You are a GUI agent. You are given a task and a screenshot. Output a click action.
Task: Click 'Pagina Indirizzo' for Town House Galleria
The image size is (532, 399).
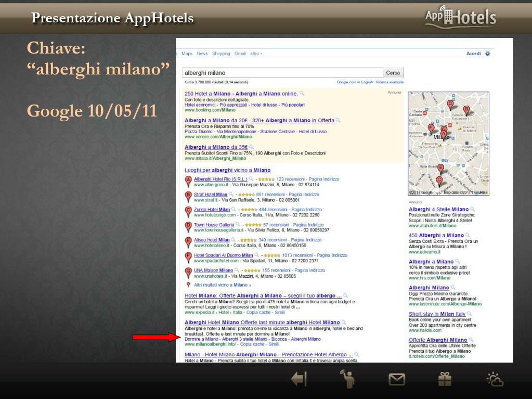tap(308, 225)
